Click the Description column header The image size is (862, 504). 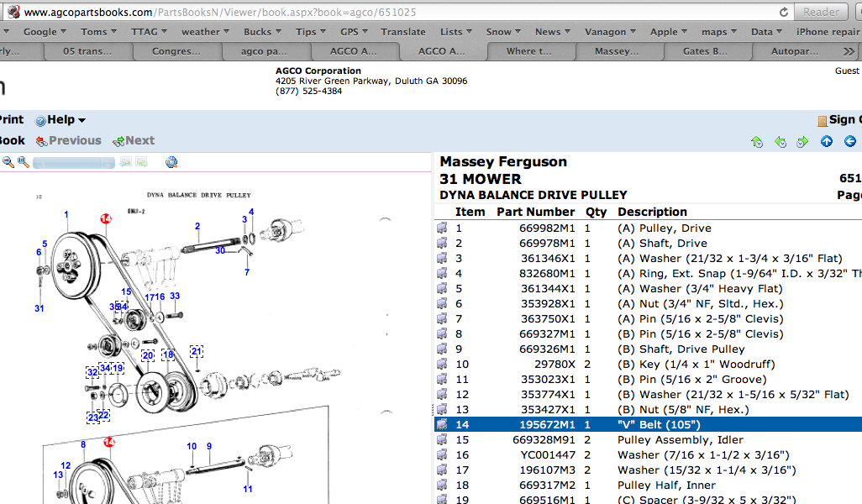pos(653,212)
